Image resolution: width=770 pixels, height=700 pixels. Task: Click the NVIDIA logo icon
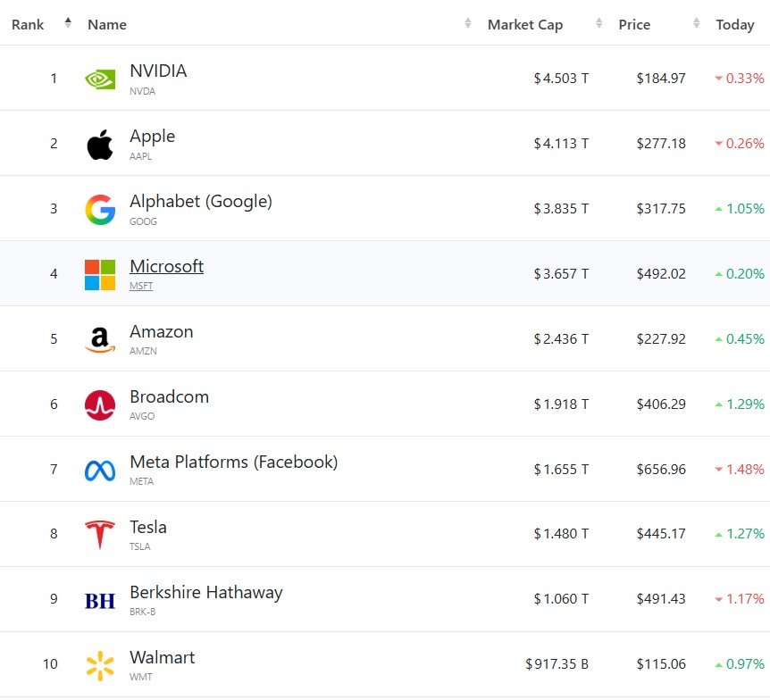tap(100, 79)
